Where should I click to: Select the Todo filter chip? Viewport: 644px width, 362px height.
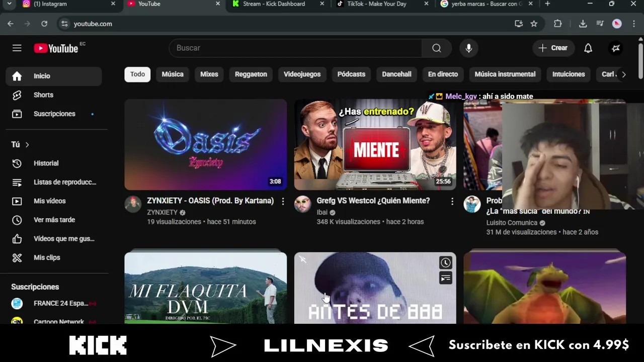[x=137, y=74]
